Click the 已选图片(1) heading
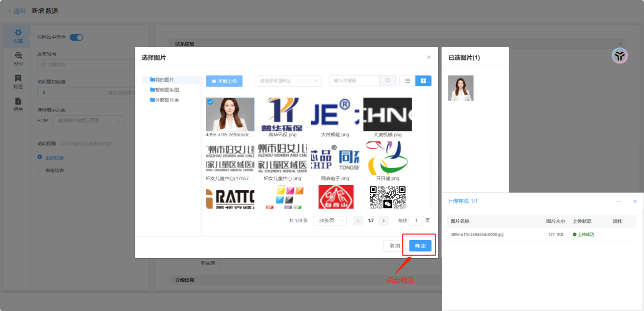 coord(464,58)
